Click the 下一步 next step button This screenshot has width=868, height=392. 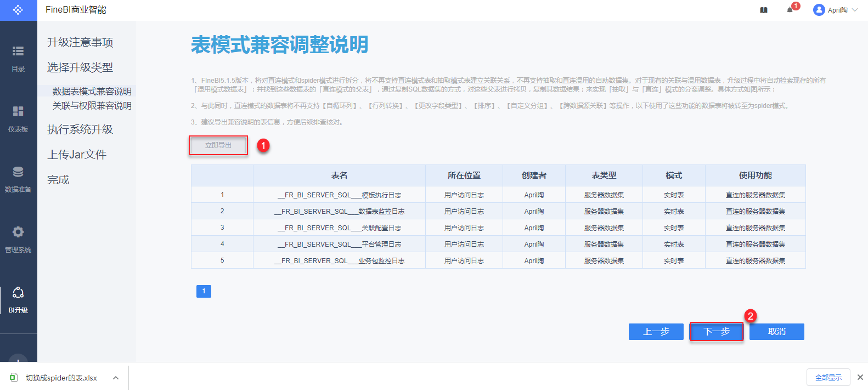tap(717, 332)
